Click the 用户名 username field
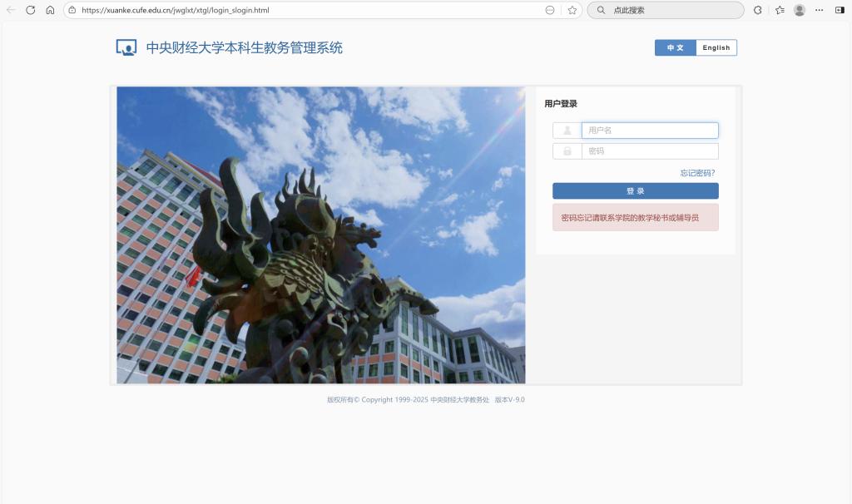852x504 pixels. [649, 131]
